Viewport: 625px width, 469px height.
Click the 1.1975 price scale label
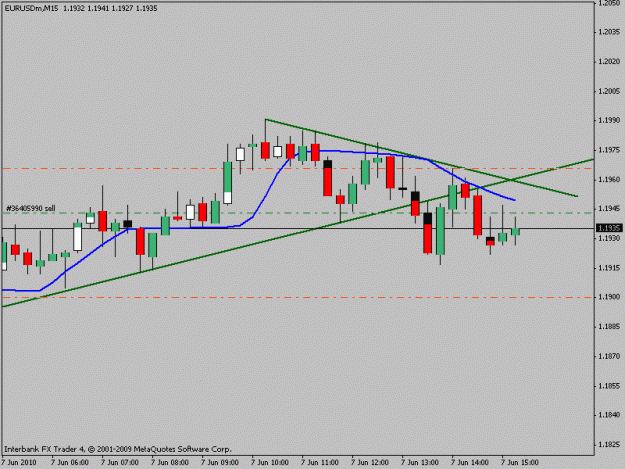tap(609, 150)
